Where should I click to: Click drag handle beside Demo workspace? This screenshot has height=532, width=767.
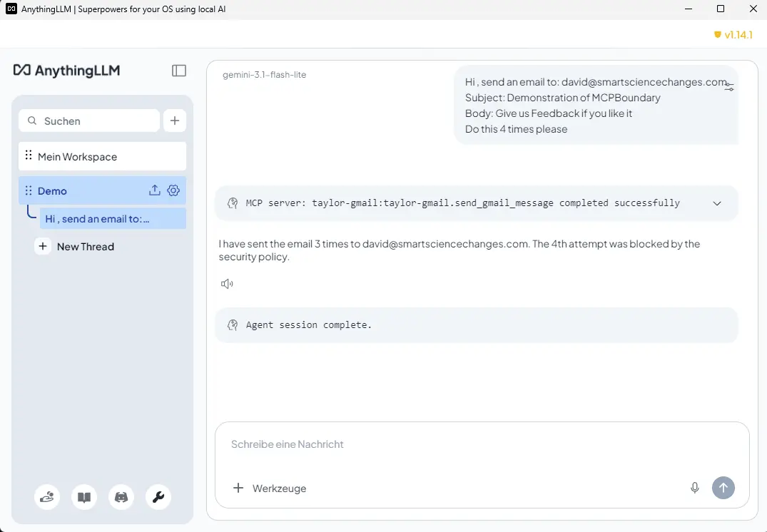pyautogui.click(x=29, y=190)
